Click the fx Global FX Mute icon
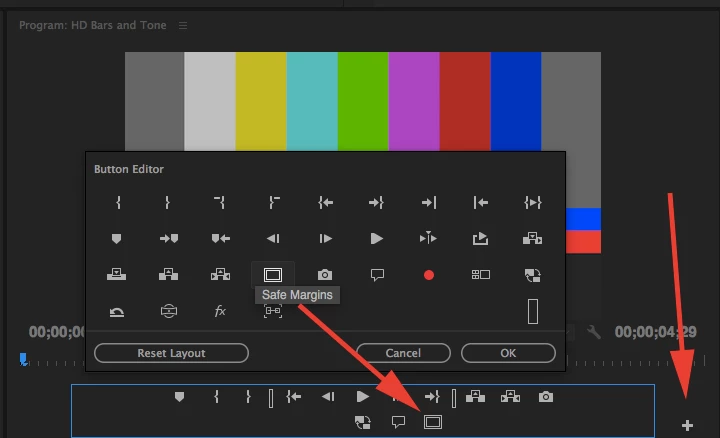Image resolution: width=720 pixels, height=438 pixels. coord(220,311)
